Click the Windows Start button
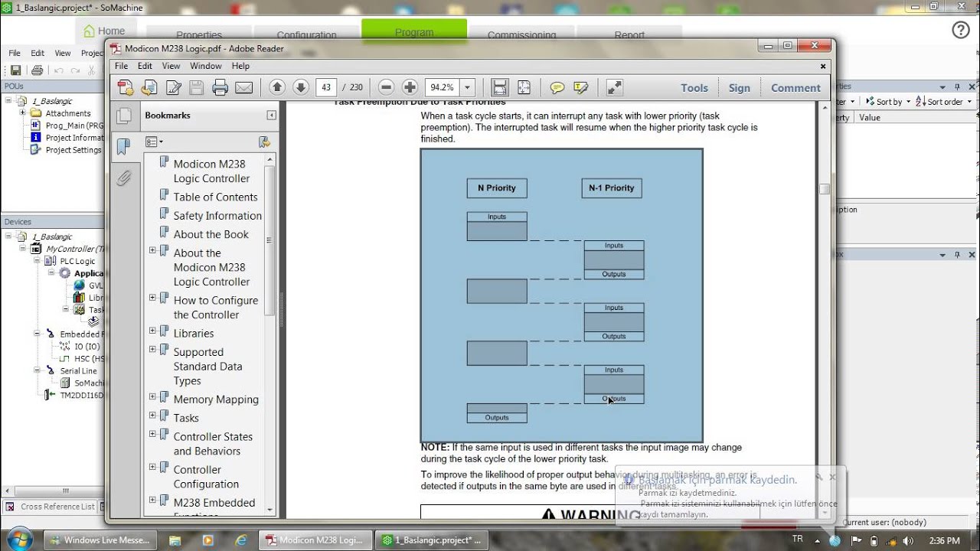The image size is (980, 551). point(19,539)
